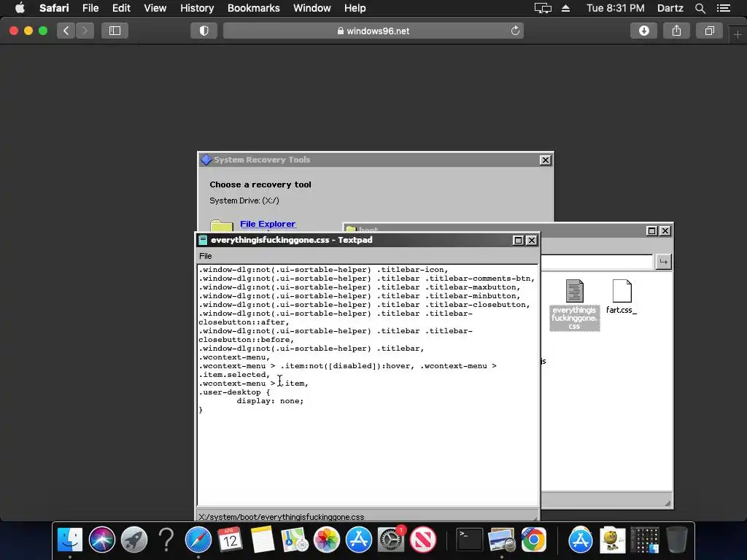This screenshot has height=560, width=747.
Task: Open the File menu in Textpad
Action: pyautogui.click(x=205, y=256)
